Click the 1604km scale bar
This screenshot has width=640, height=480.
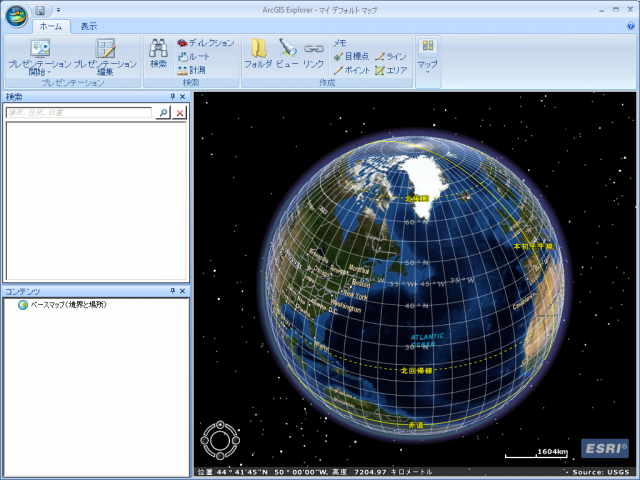click(536, 453)
